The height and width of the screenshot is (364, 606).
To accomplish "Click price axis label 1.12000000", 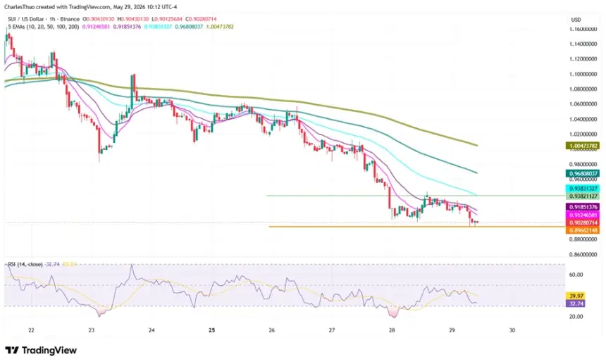I will point(583,59).
